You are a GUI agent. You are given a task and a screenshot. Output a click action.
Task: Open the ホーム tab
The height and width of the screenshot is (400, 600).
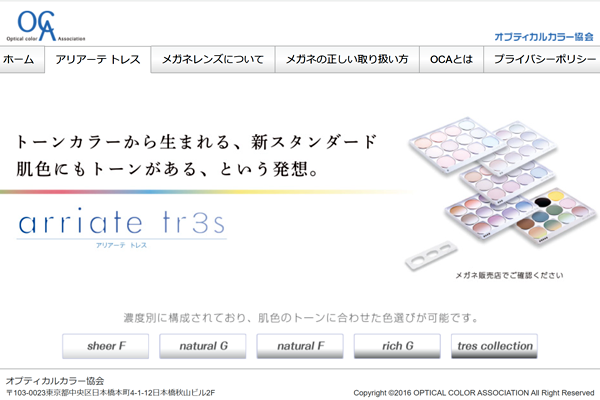click(x=19, y=60)
